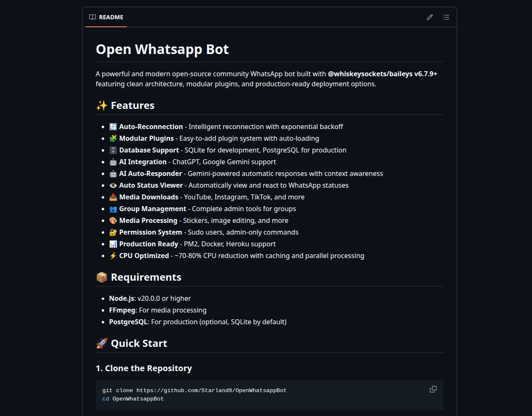The width and height of the screenshot is (532, 416).
Task: Select the README tab
Action: 106,17
